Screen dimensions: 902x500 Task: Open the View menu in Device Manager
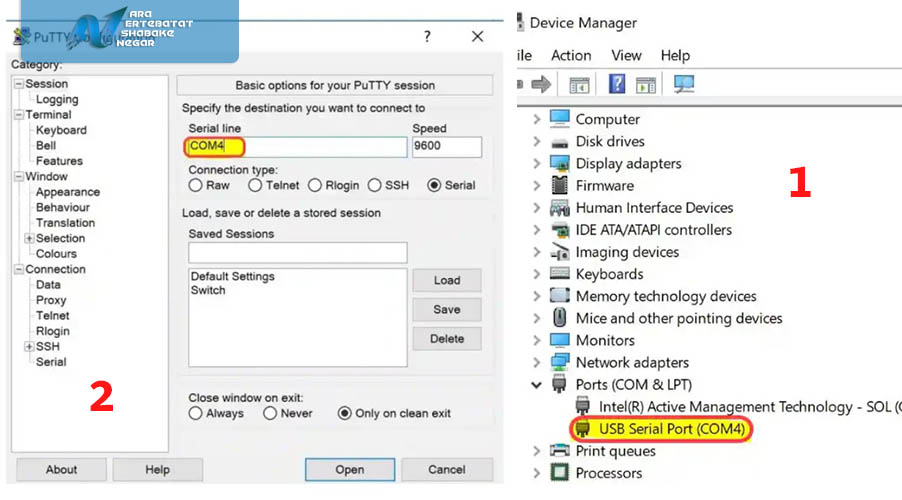click(626, 55)
